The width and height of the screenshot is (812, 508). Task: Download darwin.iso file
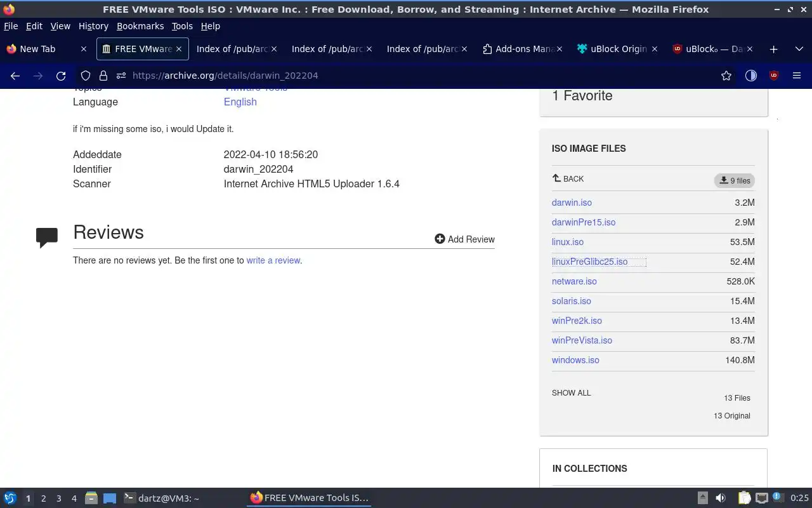(572, 203)
